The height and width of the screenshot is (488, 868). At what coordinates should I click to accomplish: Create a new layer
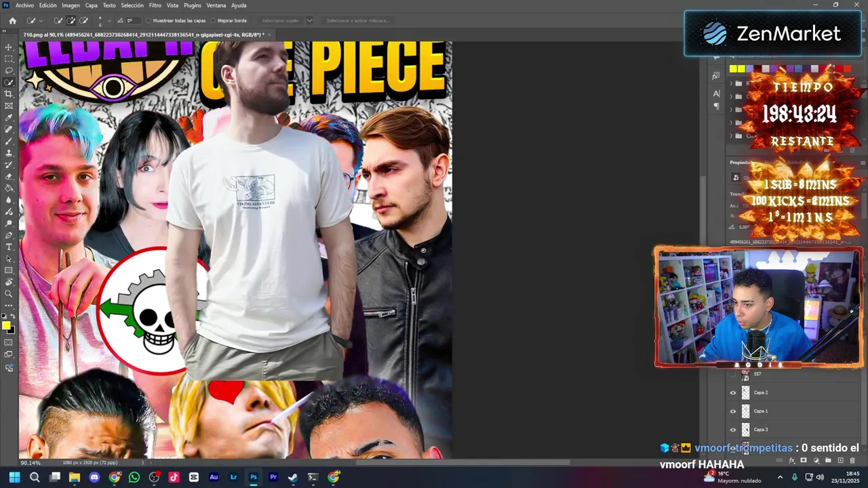(x=840, y=460)
